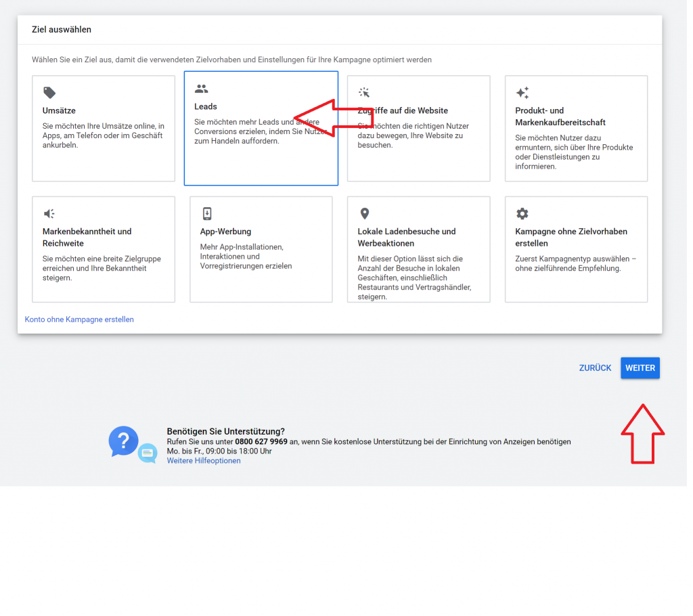The height and width of the screenshot is (616, 693).
Task: Click the price tag icon for Umsätze
Action: point(49,93)
